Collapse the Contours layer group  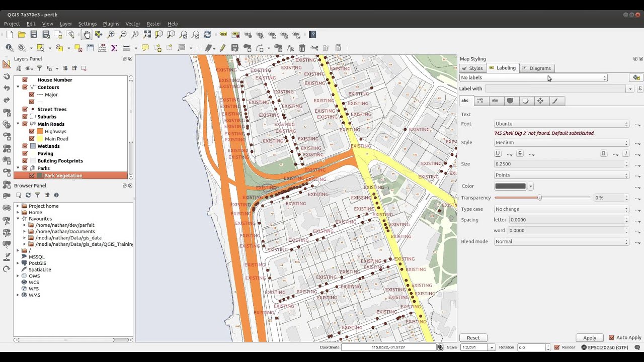coord(18,87)
